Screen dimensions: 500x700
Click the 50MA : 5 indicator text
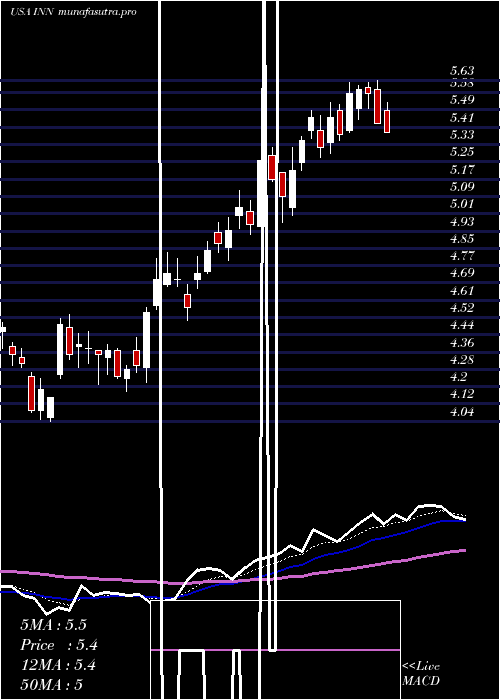tap(51, 685)
